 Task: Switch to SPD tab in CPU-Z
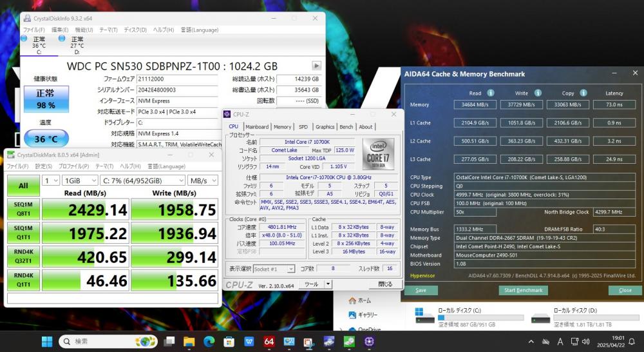tap(303, 126)
